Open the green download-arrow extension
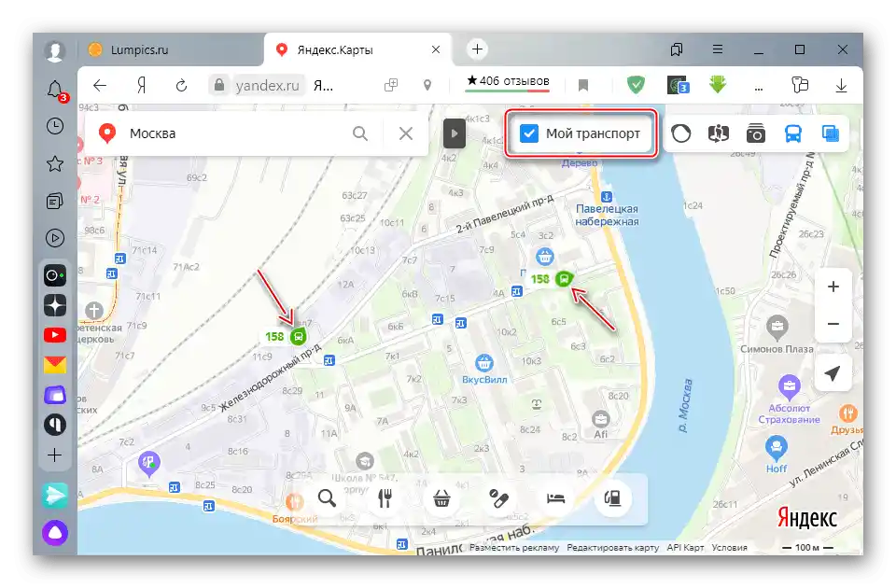The image size is (896, 588). [x=718, y=85]
